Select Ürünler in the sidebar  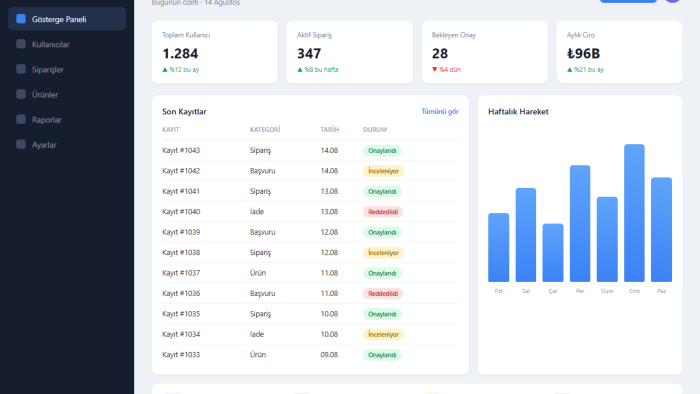pos(67,94)
